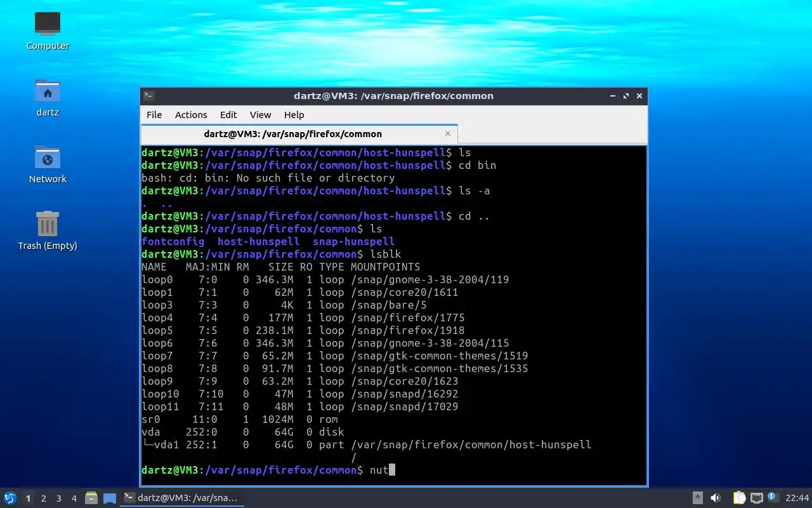The image size is (812, 508).
Task: Open the wired network tray icon
Action: click(756, 498)
